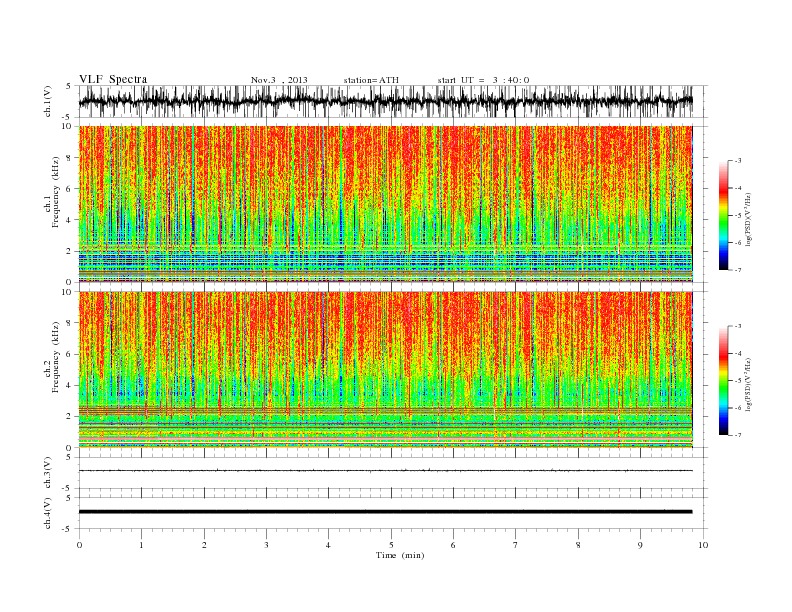Click the upper log(PSD)(V²/Hz) colorbar label
This screenshot has height=612, width=792.
[749, 218]
